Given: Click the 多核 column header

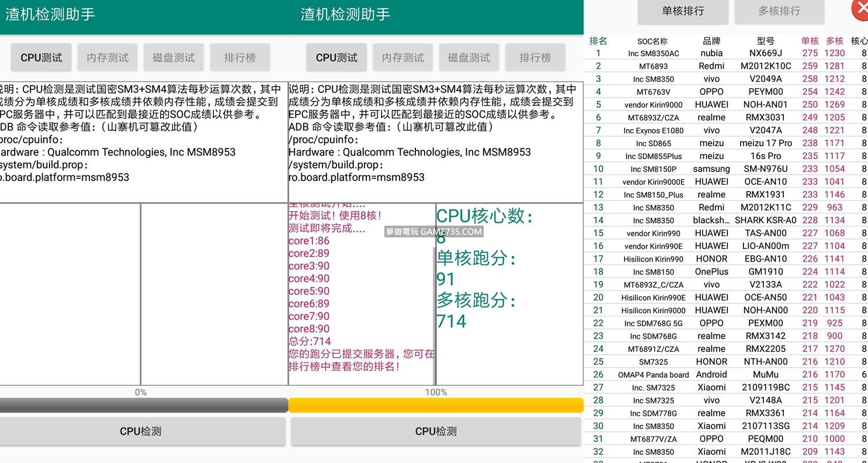Looking at the screenshot, I should [x=835, y=41].
